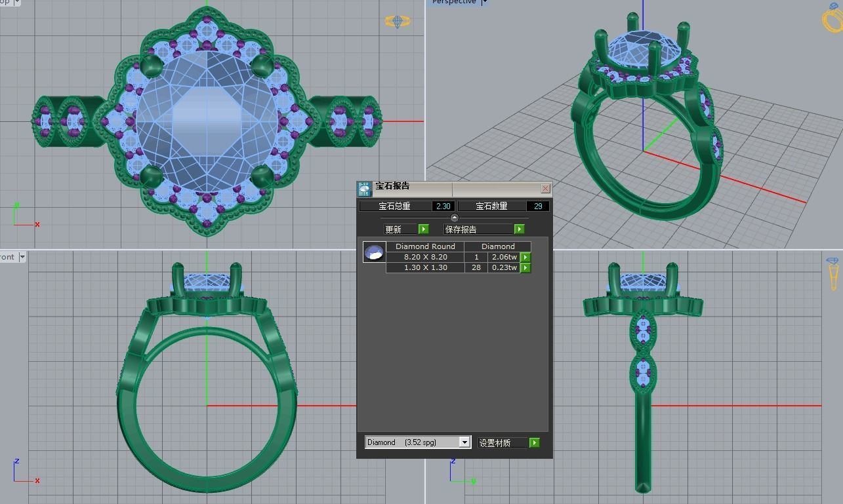
Task: Open the Front viewport dropdown arrow
Action: tap(22, 257)
